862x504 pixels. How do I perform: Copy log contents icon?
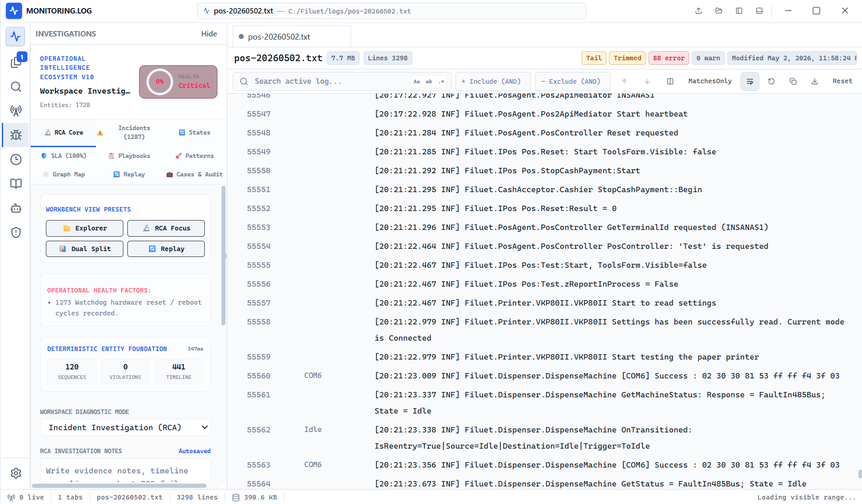point(793,81)
